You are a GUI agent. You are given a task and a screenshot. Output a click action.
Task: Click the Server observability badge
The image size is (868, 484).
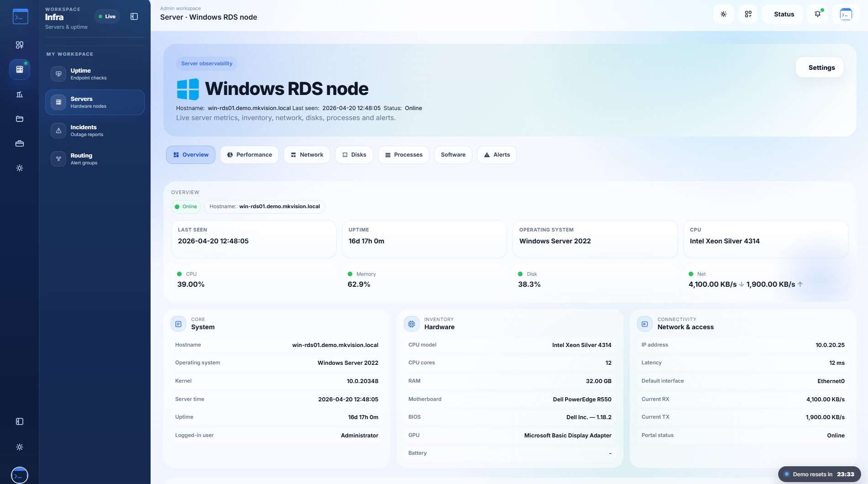coord(207,63)
